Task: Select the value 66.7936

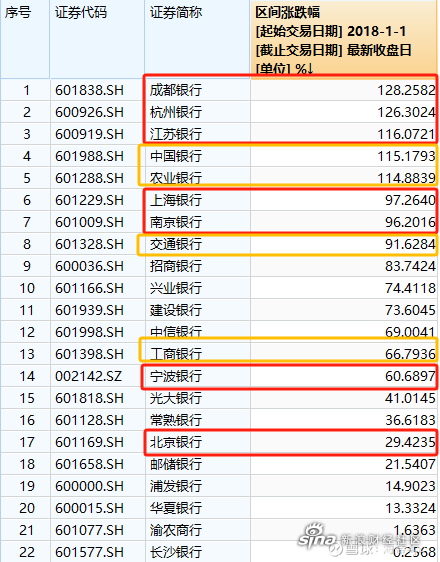Action: pyautogui.click(x=411, y=354)
